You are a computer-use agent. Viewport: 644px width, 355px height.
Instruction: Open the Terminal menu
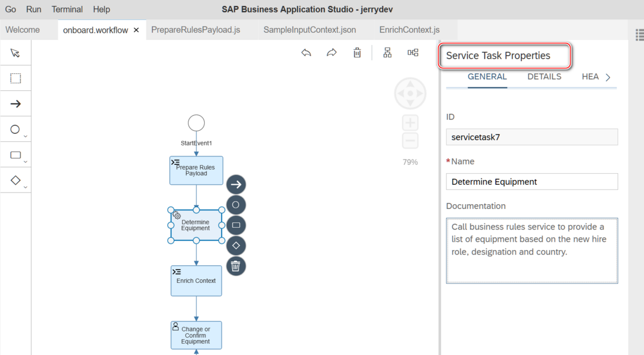tap(67, 9)
